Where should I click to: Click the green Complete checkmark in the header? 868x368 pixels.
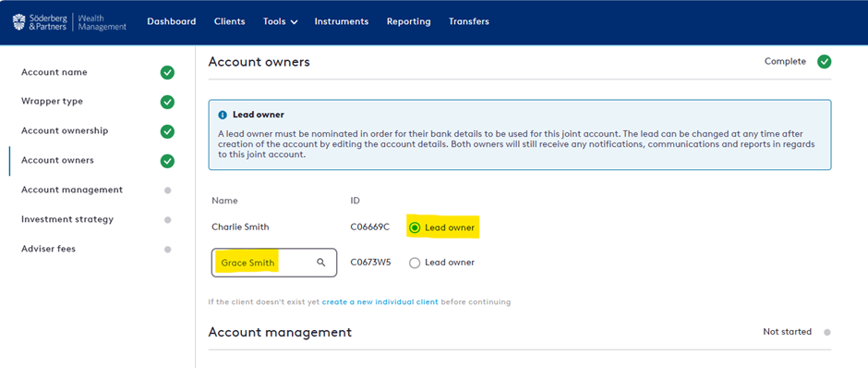[x=825, y=62]
